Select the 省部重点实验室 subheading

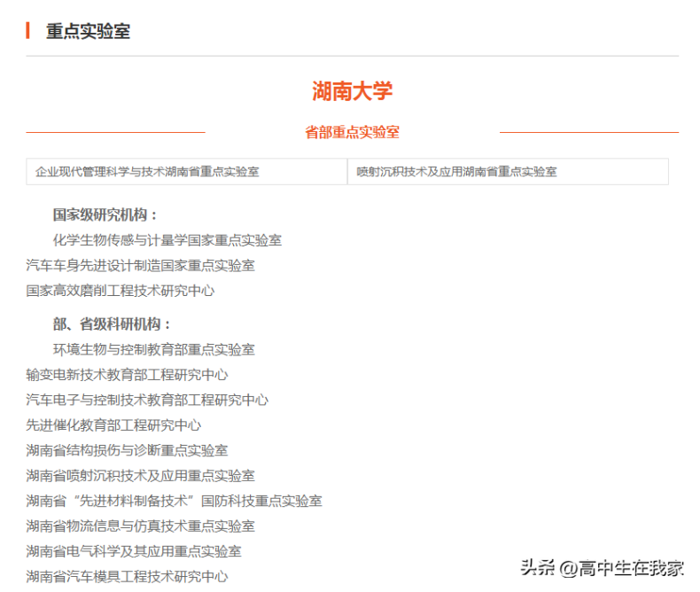(353, 132)
